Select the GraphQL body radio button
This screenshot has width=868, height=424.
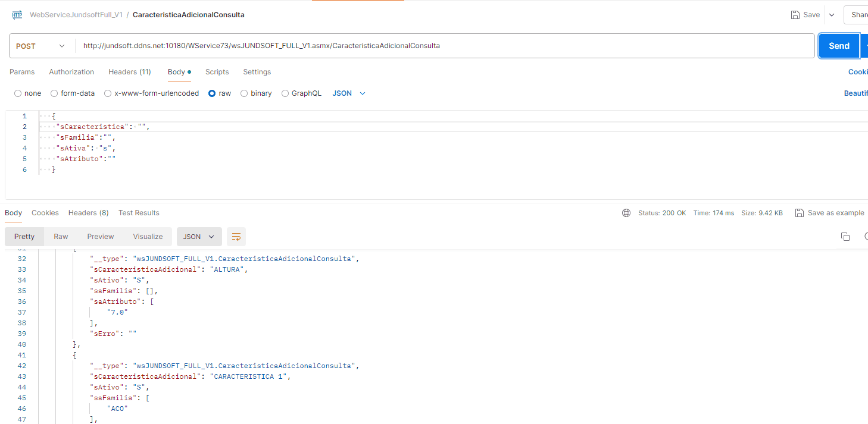click(285, 93)
